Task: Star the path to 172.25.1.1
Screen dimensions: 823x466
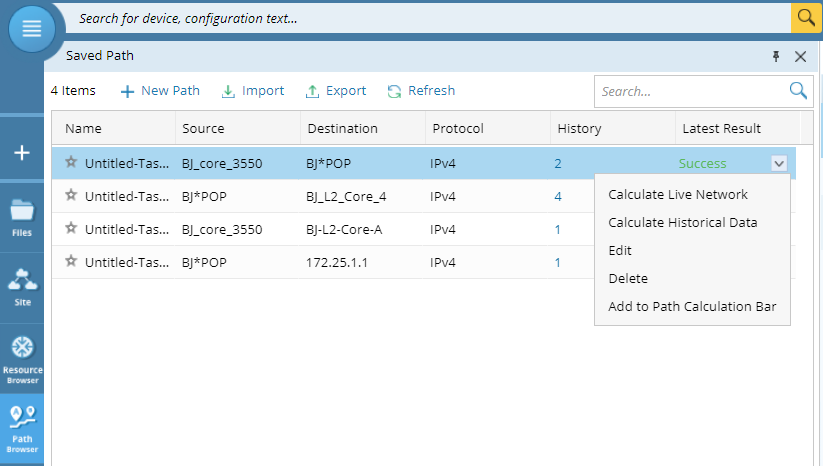Action: pos(71,261)
